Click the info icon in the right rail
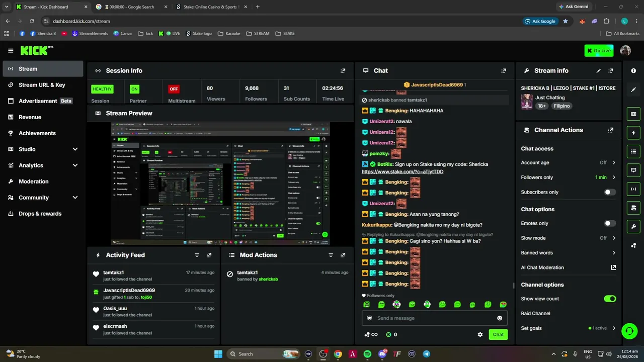The width and height of the screenshot is (644, 362). pyautogui.click(x=633, y=71)
